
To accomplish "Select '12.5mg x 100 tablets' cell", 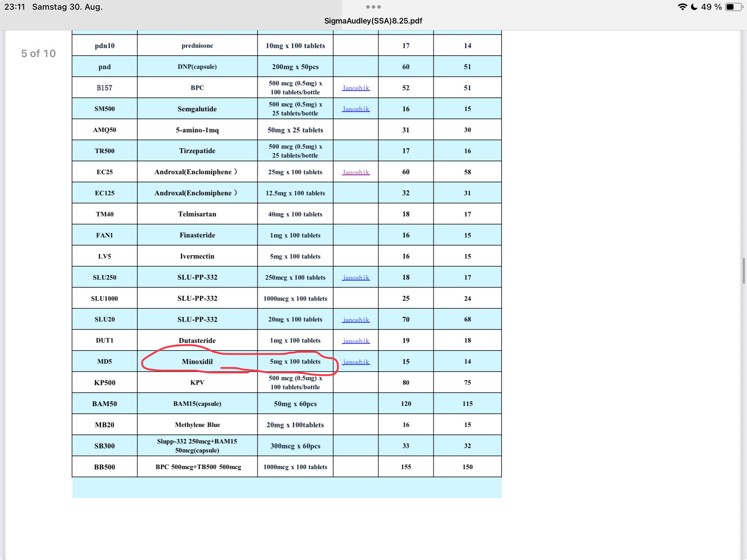I will click(x=295, y=193).
